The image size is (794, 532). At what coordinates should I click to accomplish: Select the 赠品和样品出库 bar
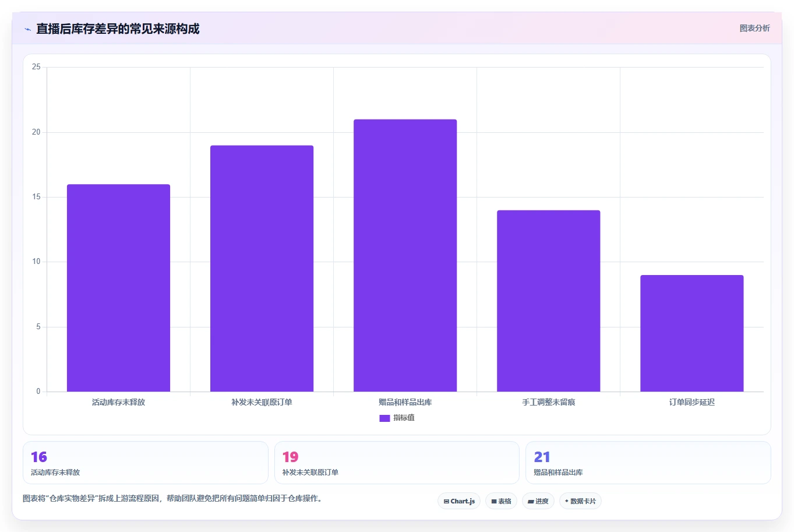tap(405, 255)
